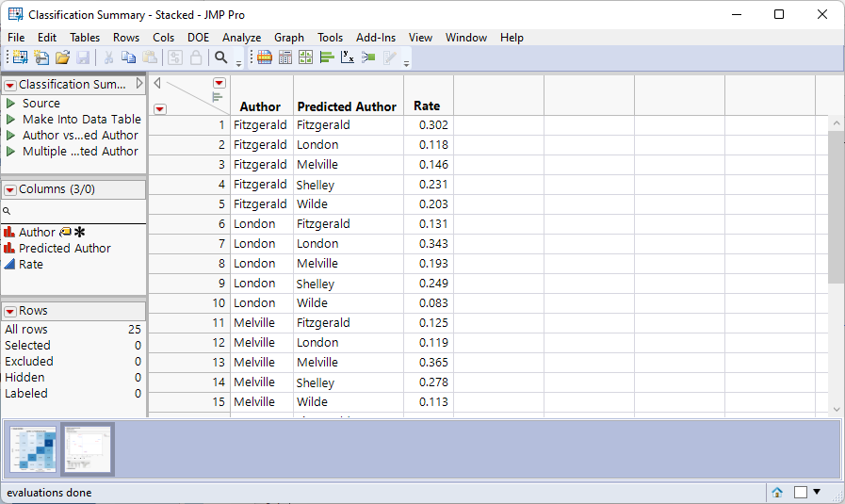This screenshot has width=845, height=504.
Task: Open the Add-Ins menu
Action: pos(376,38)
